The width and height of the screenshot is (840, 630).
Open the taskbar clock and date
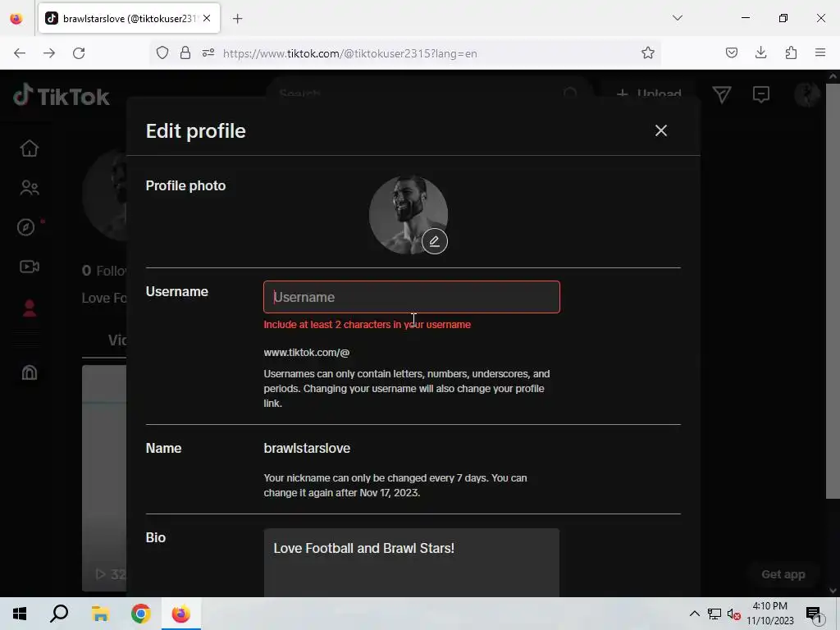pos(769,614)
